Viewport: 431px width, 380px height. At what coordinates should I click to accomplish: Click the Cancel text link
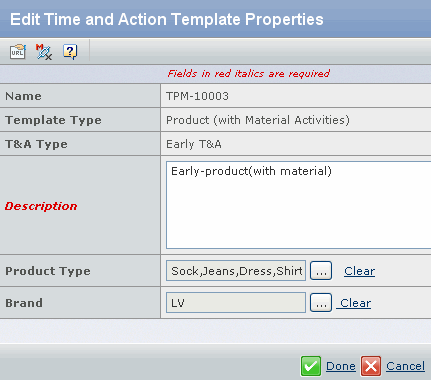tap(405, 366)
